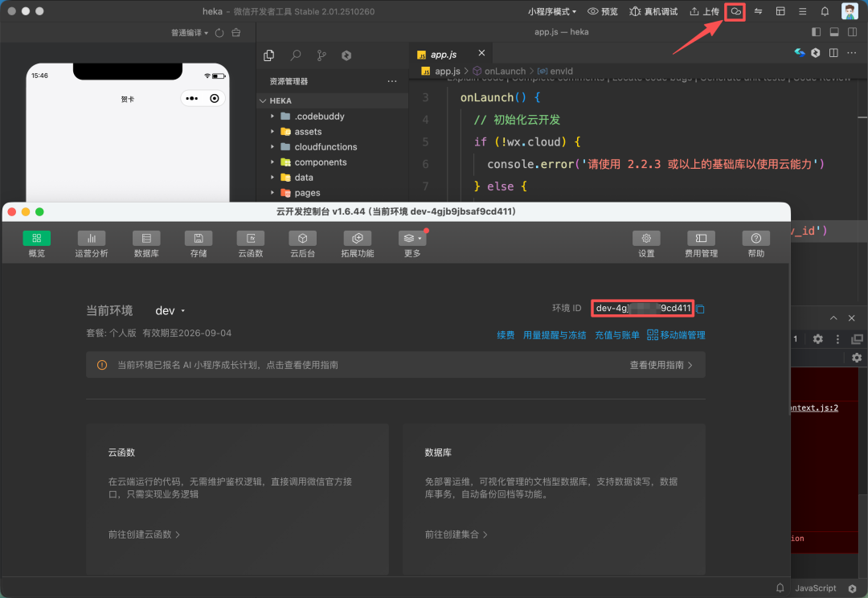Open the 运营分析 analytics panel
This screenshot has width=868, height=598.
91,243
